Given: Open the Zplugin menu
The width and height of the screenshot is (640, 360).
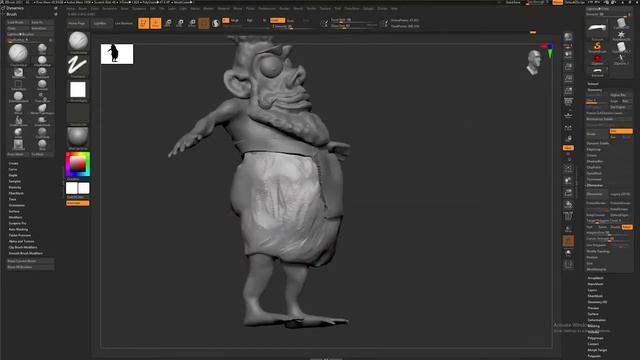Looking at the screenshot, I should pyautogui.click(x=368, y=8).
